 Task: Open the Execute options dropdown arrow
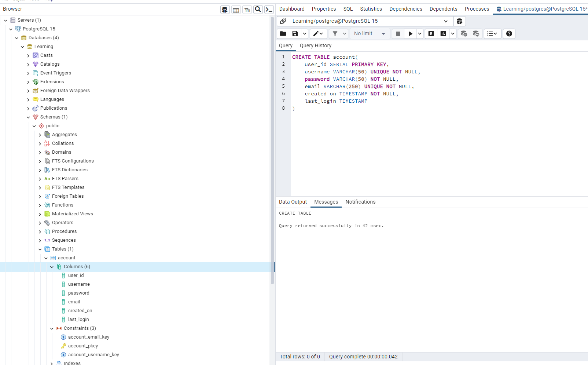click(x=420, y=34)
